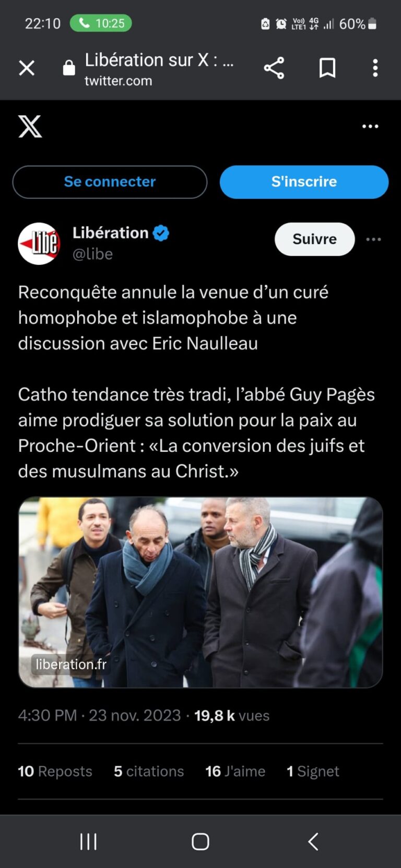
Task: View the 10 Reposts list
Action: 55,771
